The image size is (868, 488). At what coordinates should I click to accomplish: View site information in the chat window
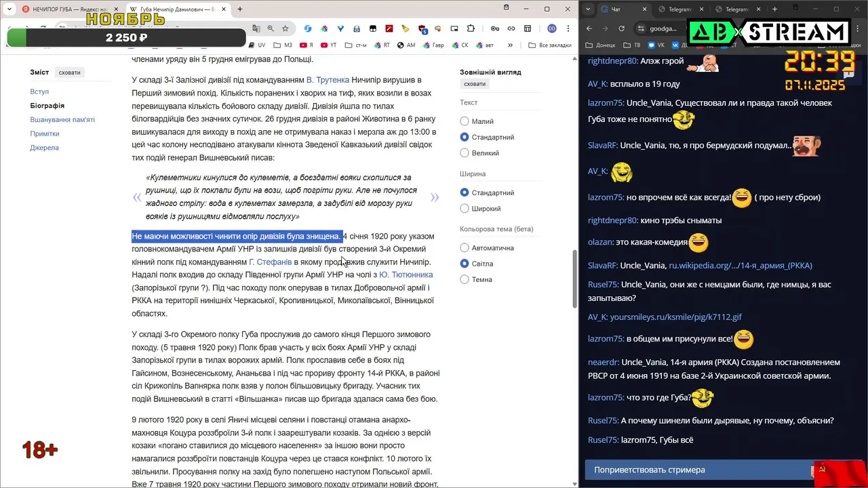coord(641,28)
